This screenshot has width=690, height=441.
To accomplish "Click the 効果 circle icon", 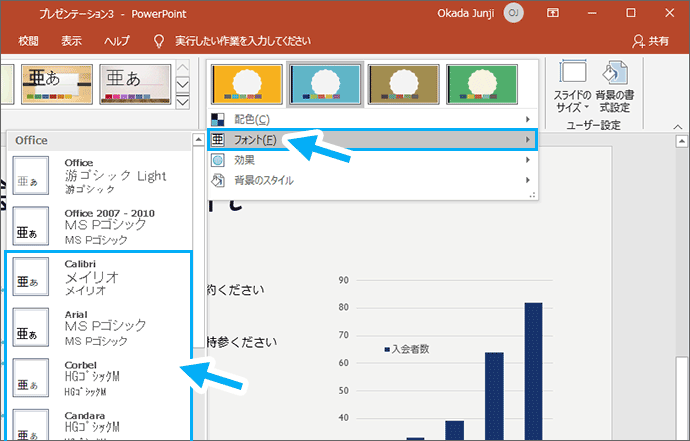I will [x=217, y=160].
